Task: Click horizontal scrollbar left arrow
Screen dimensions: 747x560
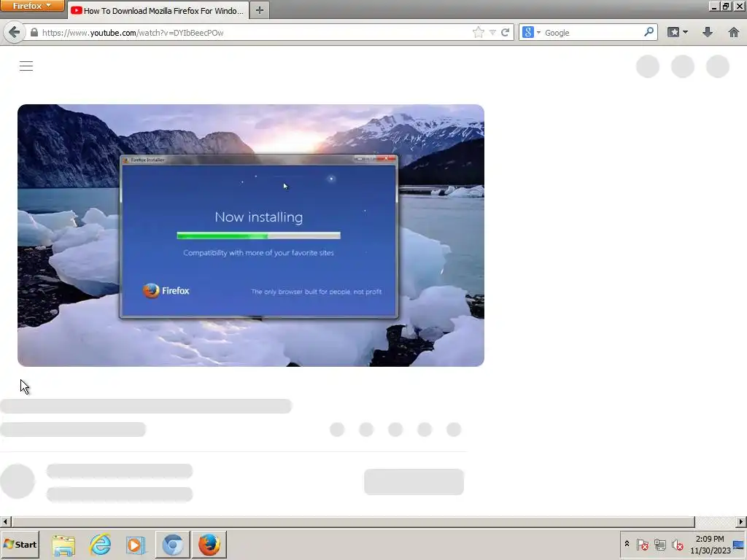Action: point(5,521)
